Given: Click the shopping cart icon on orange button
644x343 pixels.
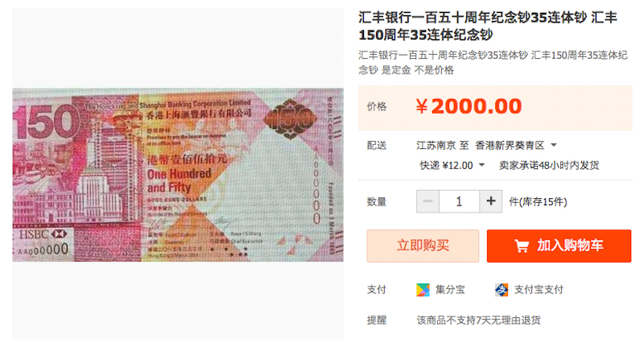Looking at the screenshot, I should 522,246.
